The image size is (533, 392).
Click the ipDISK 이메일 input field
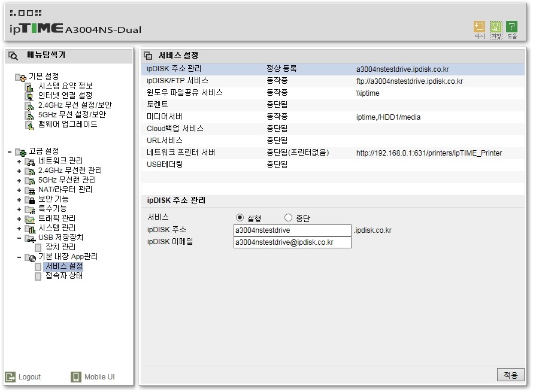click(x=292, y=242)
